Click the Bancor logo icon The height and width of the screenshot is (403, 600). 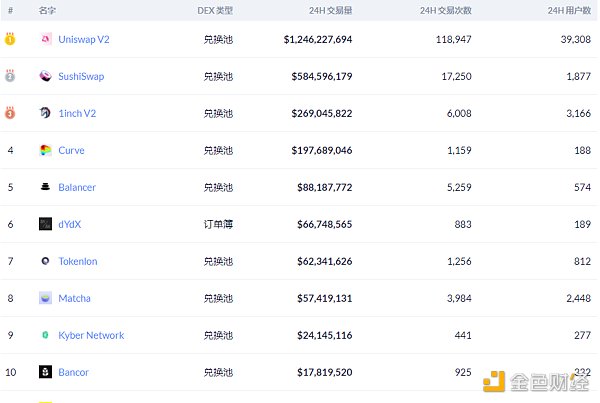[45, 372]
